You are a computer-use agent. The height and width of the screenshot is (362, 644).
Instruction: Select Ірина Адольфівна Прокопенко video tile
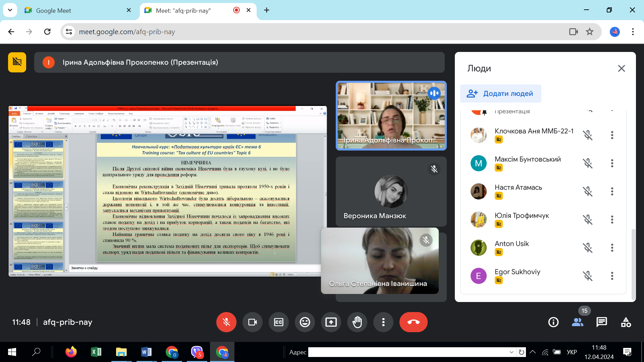391,116
